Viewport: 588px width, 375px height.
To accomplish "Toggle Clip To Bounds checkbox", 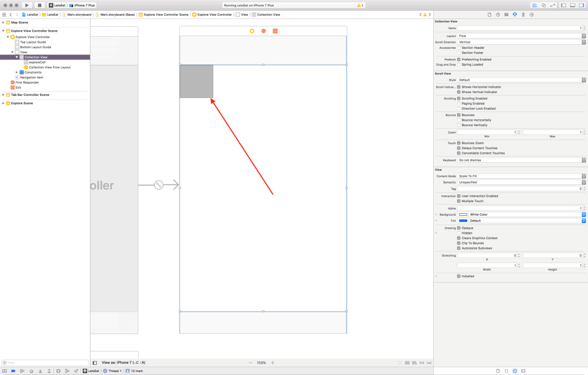I will [459, 243].
